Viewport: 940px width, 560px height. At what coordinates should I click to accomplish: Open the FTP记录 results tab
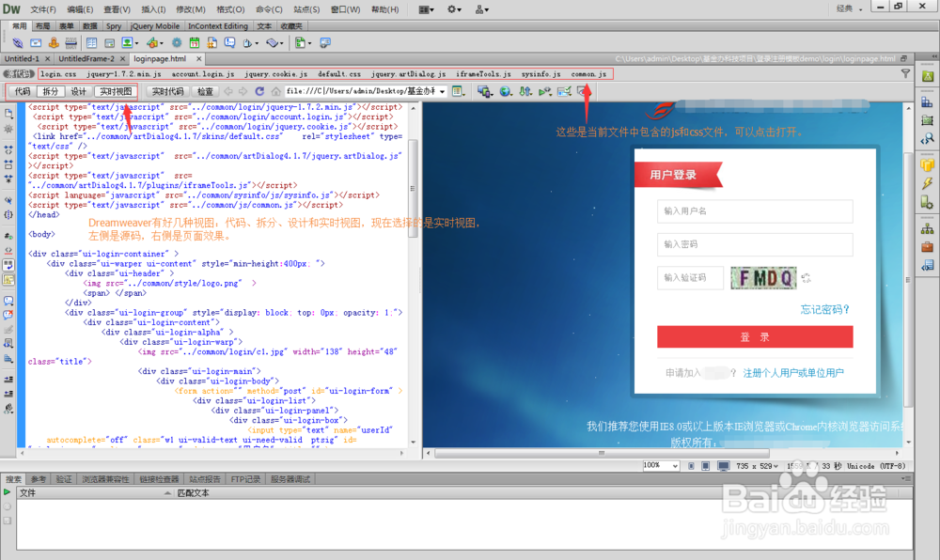[x=245, y=479]
